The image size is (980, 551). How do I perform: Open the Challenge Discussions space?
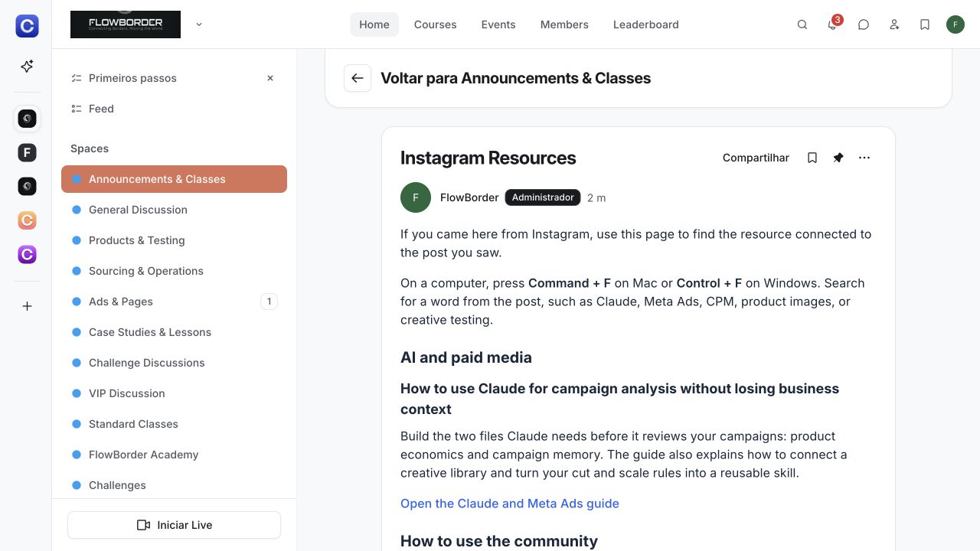tap(174, 363)
